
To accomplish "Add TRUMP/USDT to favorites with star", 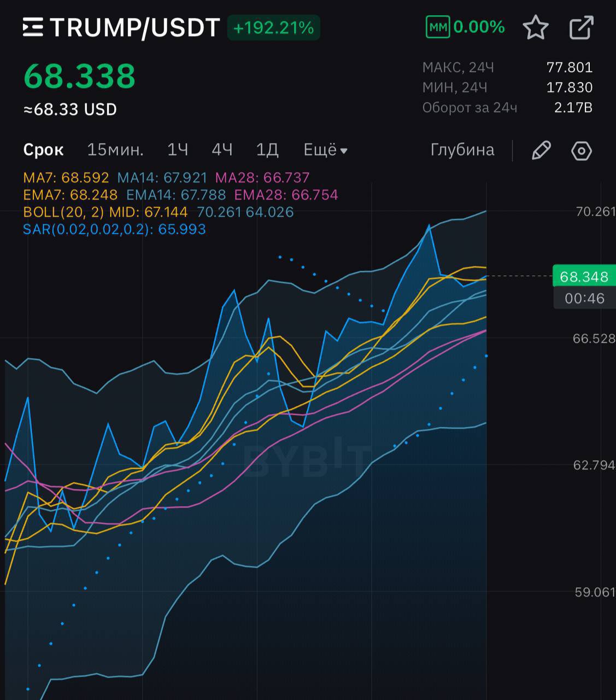I will tap(535, 27).
